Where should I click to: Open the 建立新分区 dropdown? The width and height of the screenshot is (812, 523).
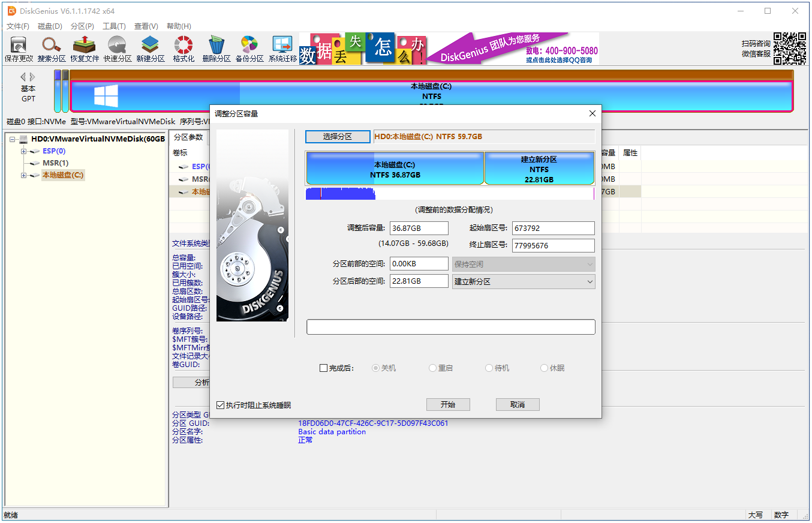click(524, 281)
